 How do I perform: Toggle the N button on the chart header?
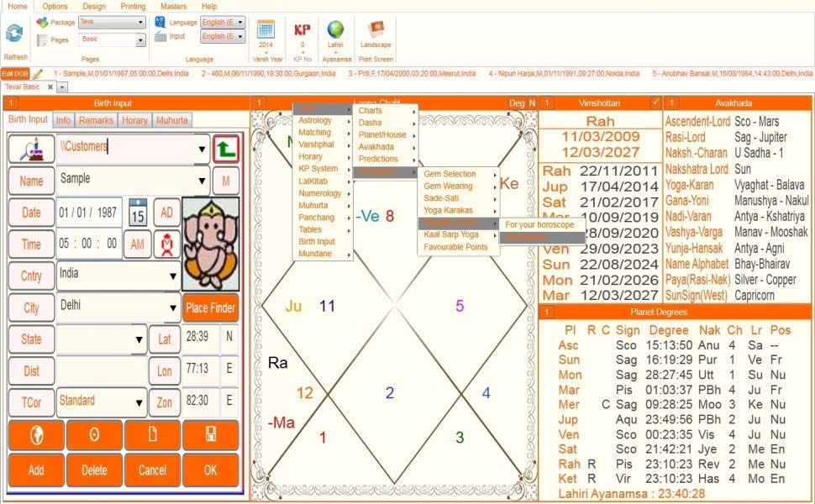tap(532, 102)
